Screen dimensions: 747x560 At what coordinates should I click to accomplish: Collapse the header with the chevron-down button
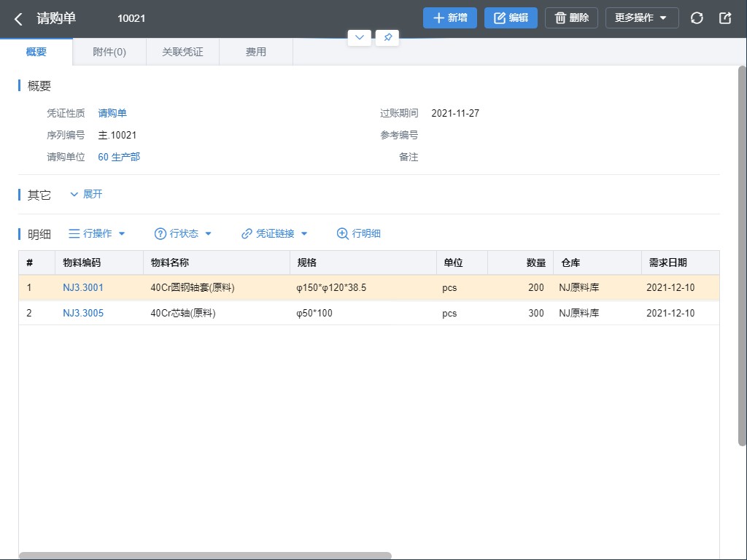pos(359,38)
